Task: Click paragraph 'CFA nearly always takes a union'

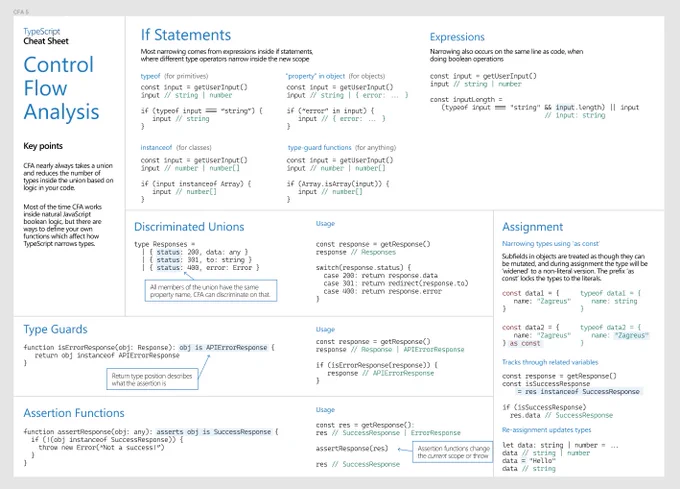Action: [69, 177]
